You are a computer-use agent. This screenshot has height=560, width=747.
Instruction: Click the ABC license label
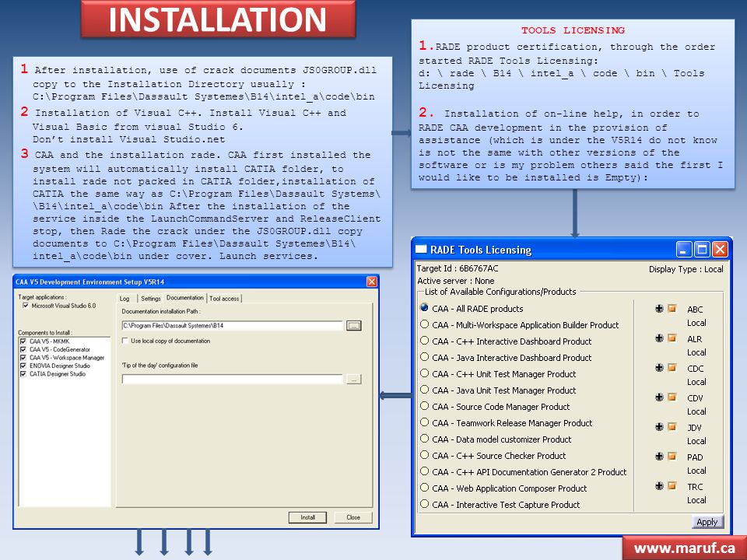[695, 310]
